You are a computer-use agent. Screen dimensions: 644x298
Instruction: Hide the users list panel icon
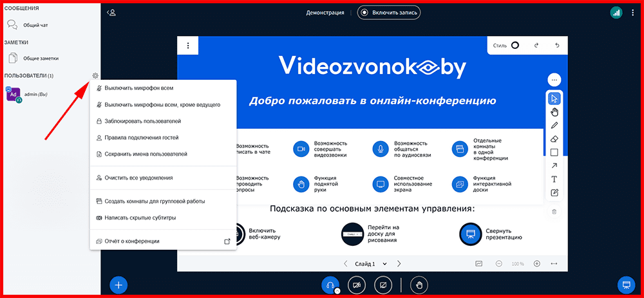click(x=111, y=13)
